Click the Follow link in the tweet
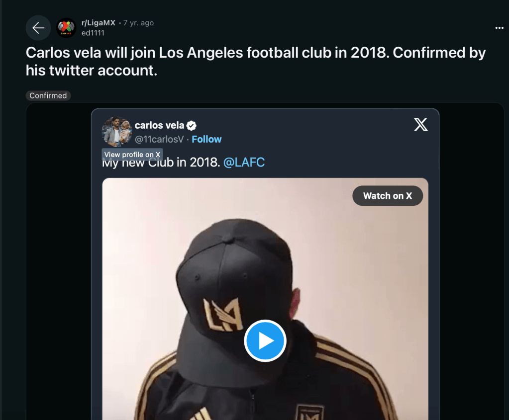509x420 pixels. tap(206, 139)
